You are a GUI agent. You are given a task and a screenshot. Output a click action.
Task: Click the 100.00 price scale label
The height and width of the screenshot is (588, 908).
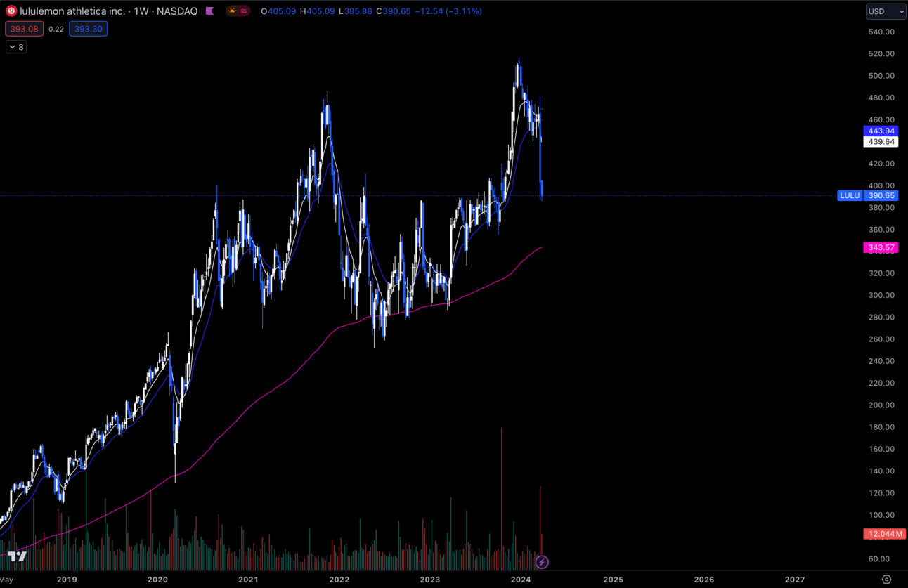[x=881, y=515]
